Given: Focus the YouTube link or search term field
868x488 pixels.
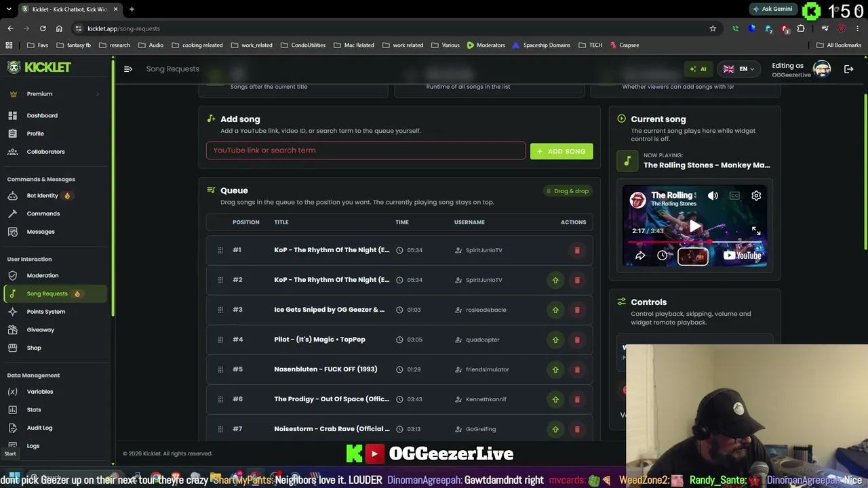Looking at the screenshot, I should 366,150.
